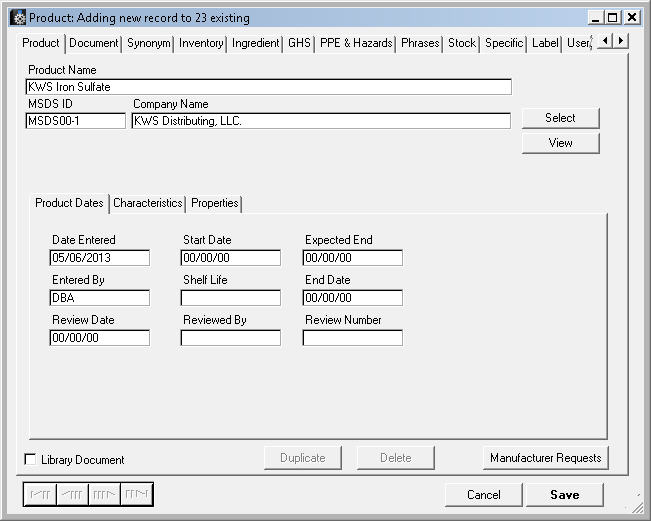
Task: Go to next record navigation button
Action: [104, 494]
